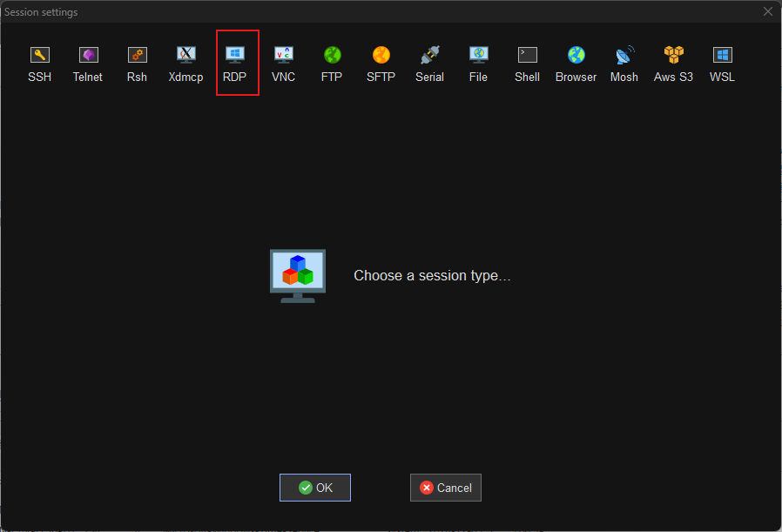This screenshot has width=782, height=532.
Task: Select the Browser session type
Action: click(x=576, y=61)
